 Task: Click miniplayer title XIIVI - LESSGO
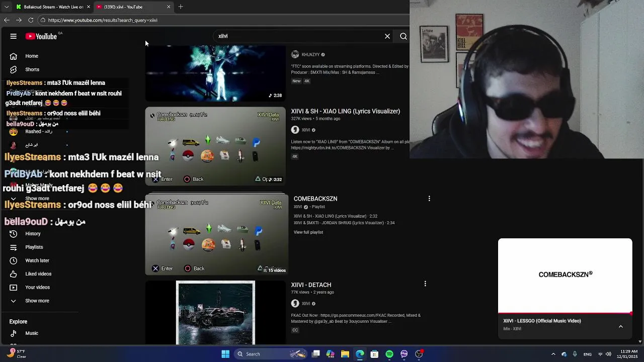click(x=542, y=321)
